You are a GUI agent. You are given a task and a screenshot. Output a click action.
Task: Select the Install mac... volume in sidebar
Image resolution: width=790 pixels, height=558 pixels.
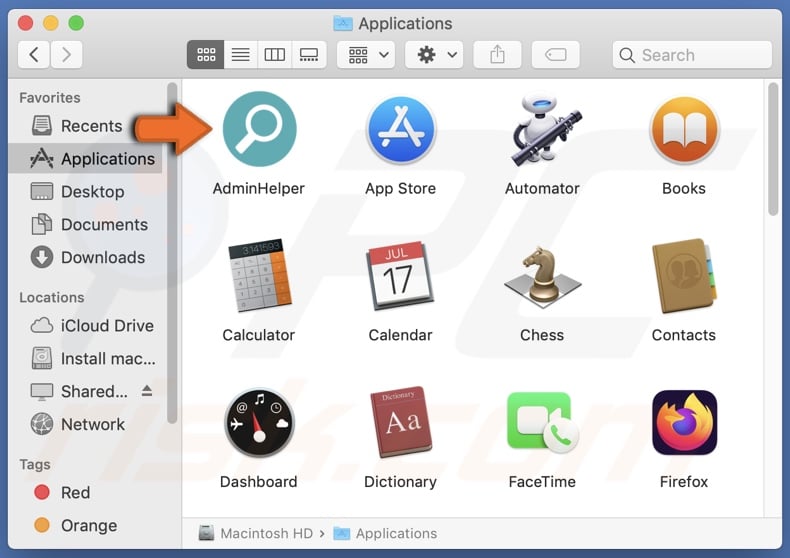[86, 359]
